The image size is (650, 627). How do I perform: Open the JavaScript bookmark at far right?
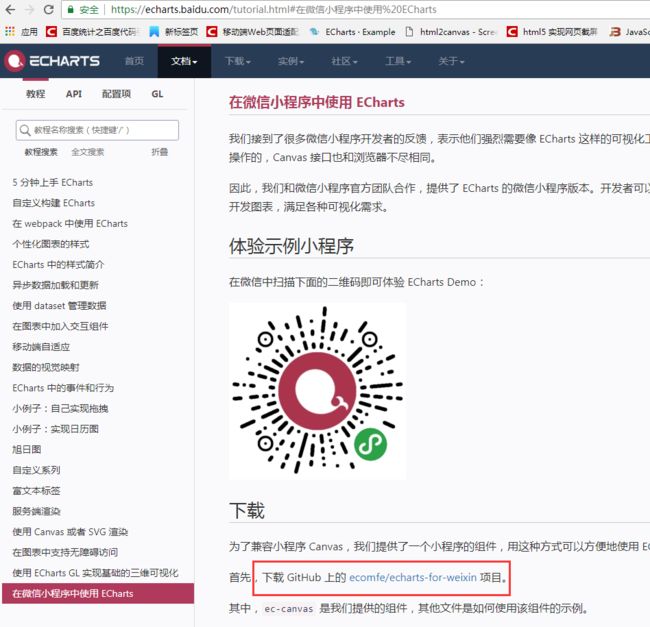pyautogui.click(x=629, y=31)
